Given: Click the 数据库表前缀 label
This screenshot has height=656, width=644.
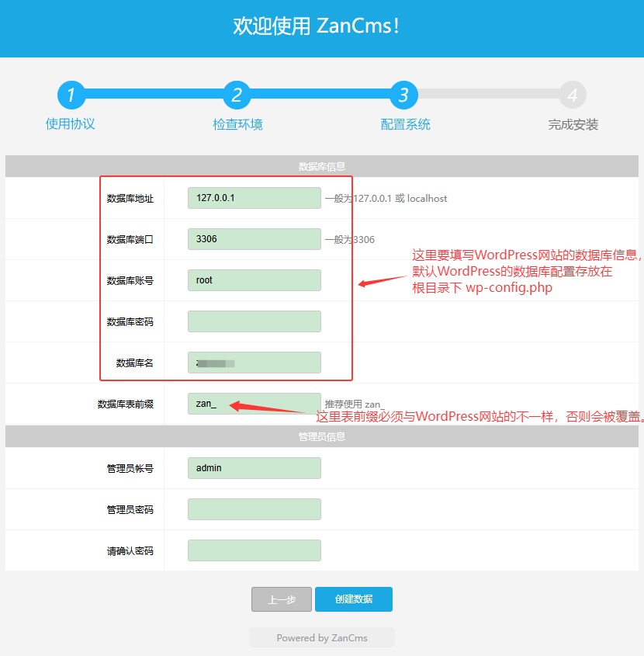Looking at the screenshot, I should point(126,404).
